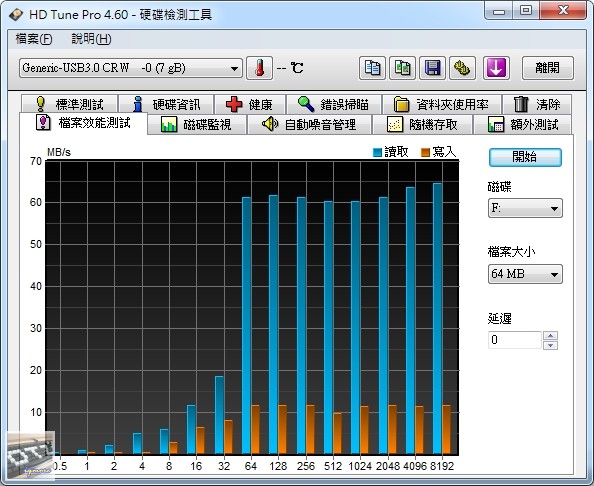Select the 磁碟監視 disk monitor tab
This screenshot has height=486, width=594.
(x=197, y=124)
